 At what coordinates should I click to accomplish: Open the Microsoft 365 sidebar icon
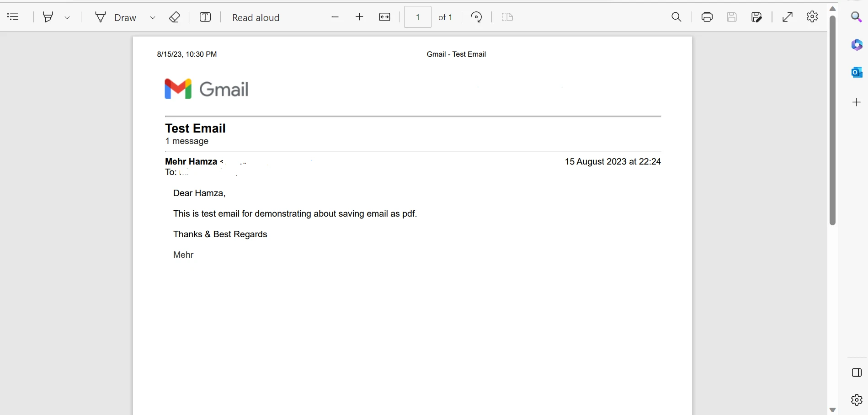click(857, 45)
